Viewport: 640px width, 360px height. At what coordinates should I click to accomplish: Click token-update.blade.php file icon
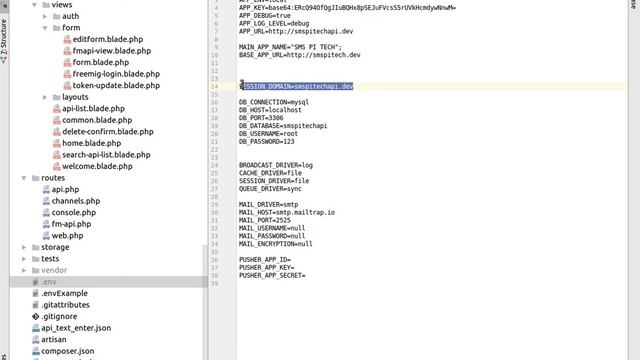tap(67, 85)
